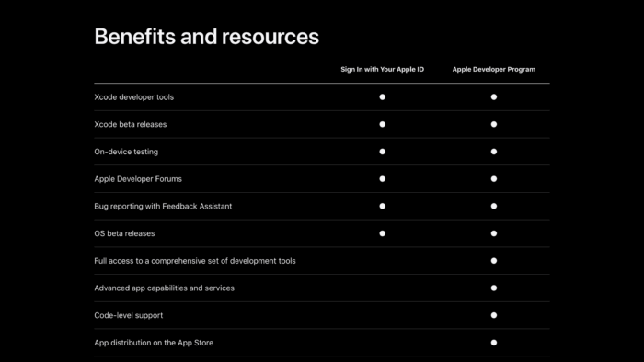The image size is (644, 362).
Task: Click the Code-level support label
Action: tap(129, 315)
